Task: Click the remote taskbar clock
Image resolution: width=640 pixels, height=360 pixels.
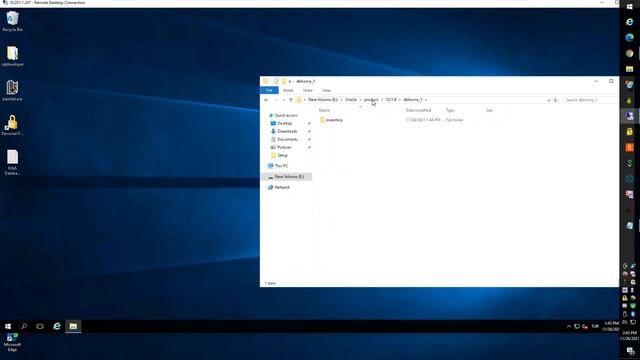Action: [611, 326]
